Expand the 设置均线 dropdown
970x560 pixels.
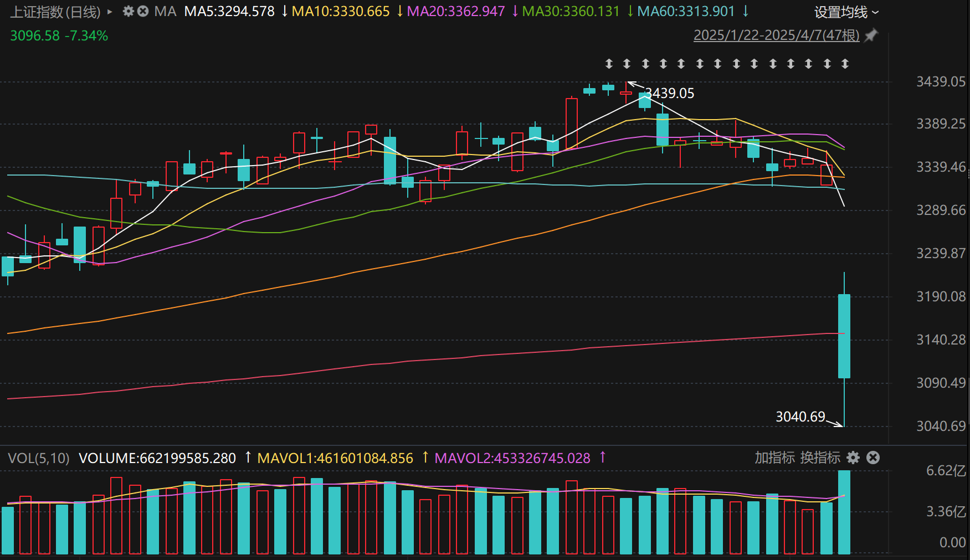coord(846,12)
